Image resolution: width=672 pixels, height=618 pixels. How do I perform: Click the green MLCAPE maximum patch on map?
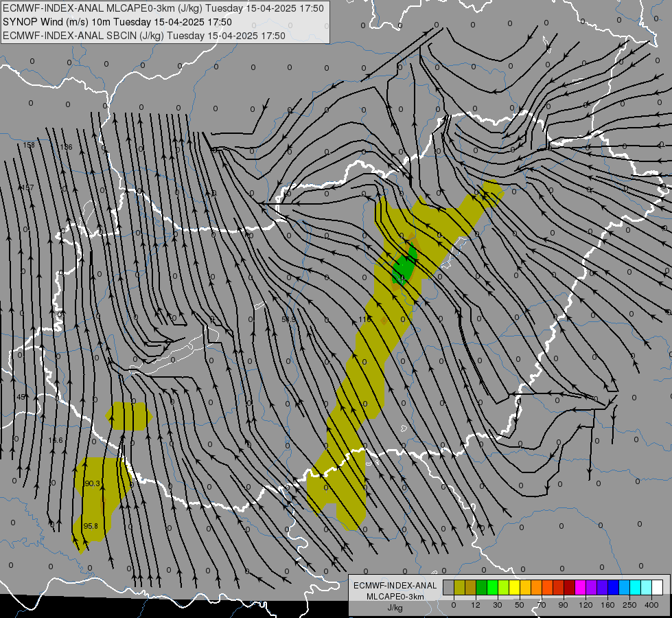pyautogui.click(x=404, y=266)
